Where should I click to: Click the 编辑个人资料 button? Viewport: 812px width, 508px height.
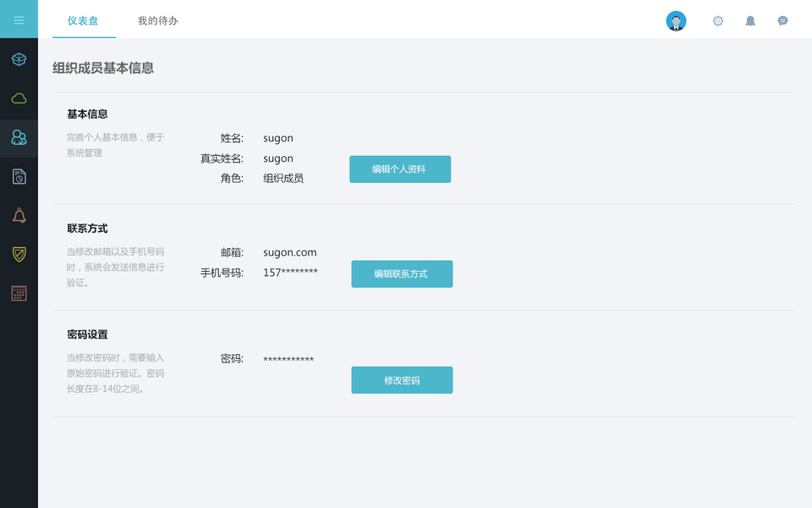coord(400,169)
